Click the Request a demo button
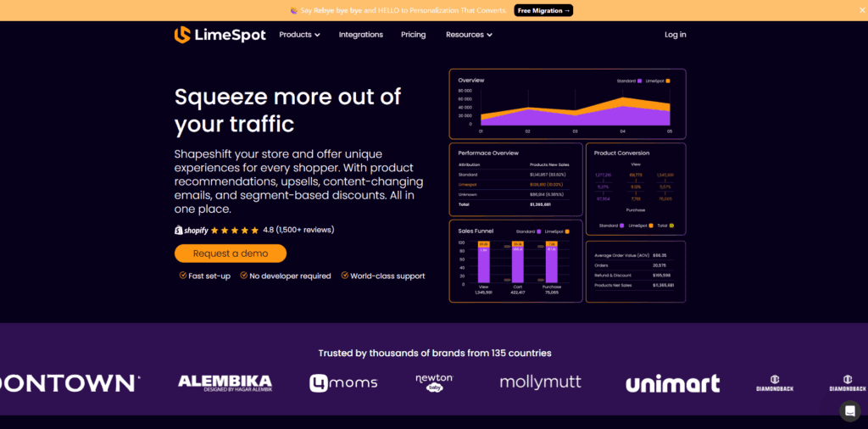The width and height of the screenshot is (868, 429). point(231,253)
